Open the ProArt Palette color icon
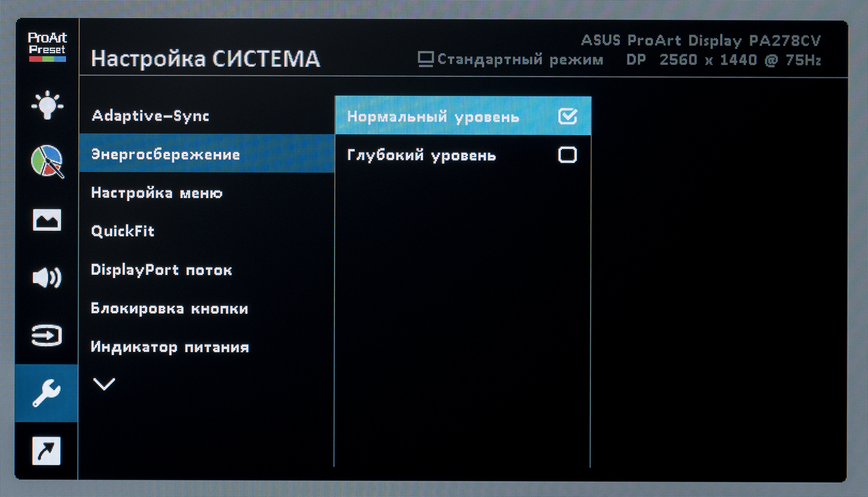 [47, 161]
